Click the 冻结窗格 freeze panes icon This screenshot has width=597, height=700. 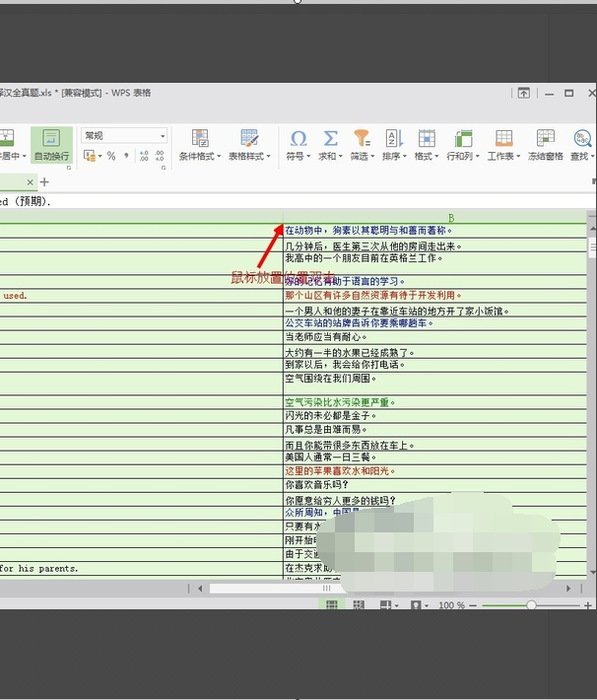tap(545, 139)
